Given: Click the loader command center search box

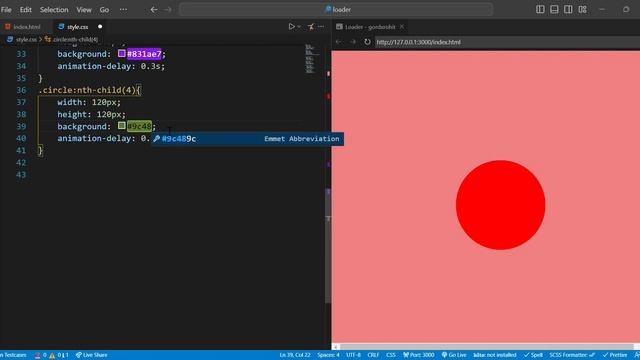Looking at the screenshot, I should 336,9.
